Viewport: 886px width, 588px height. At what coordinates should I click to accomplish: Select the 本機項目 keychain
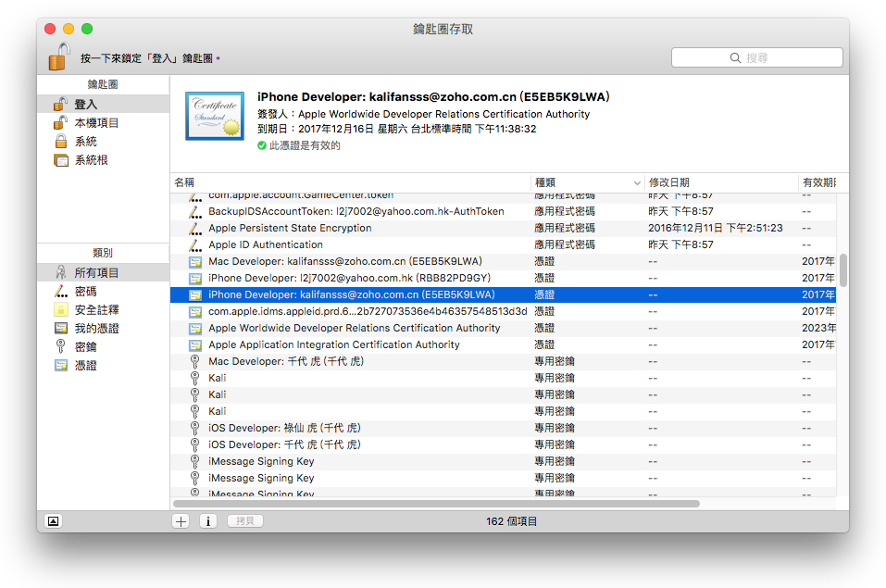(103, 122)
